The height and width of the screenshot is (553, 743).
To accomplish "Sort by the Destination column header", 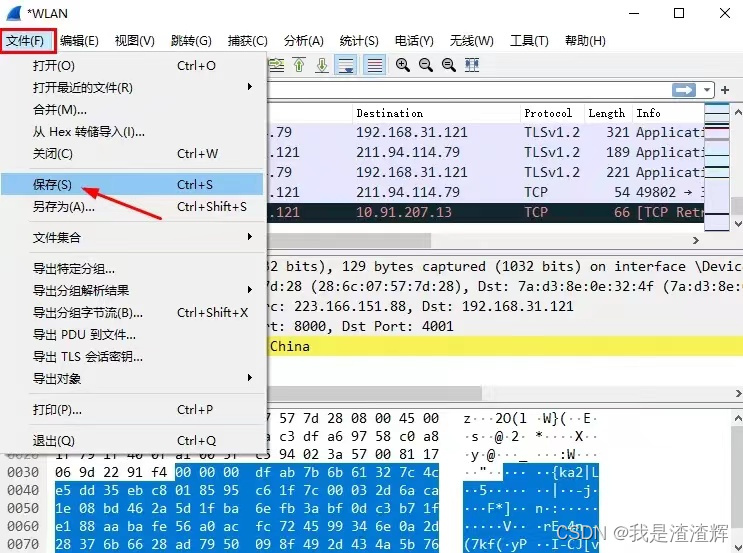I will point(436,113).
